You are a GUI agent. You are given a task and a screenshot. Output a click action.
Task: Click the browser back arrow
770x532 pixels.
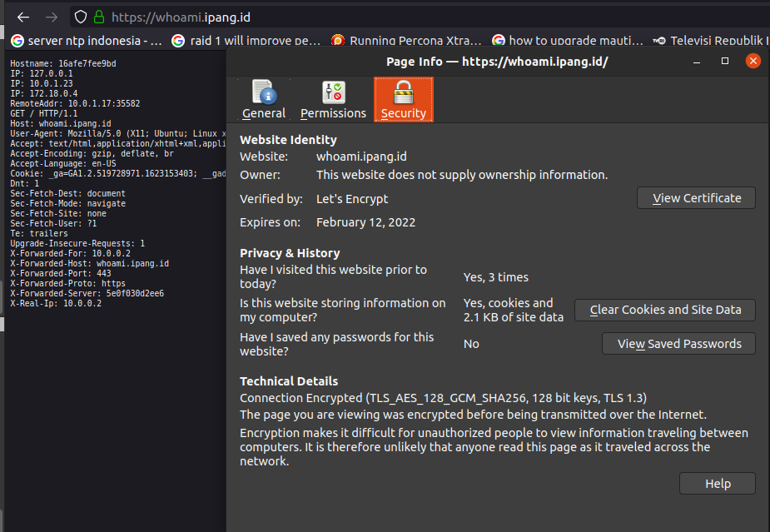coord(23,17)
